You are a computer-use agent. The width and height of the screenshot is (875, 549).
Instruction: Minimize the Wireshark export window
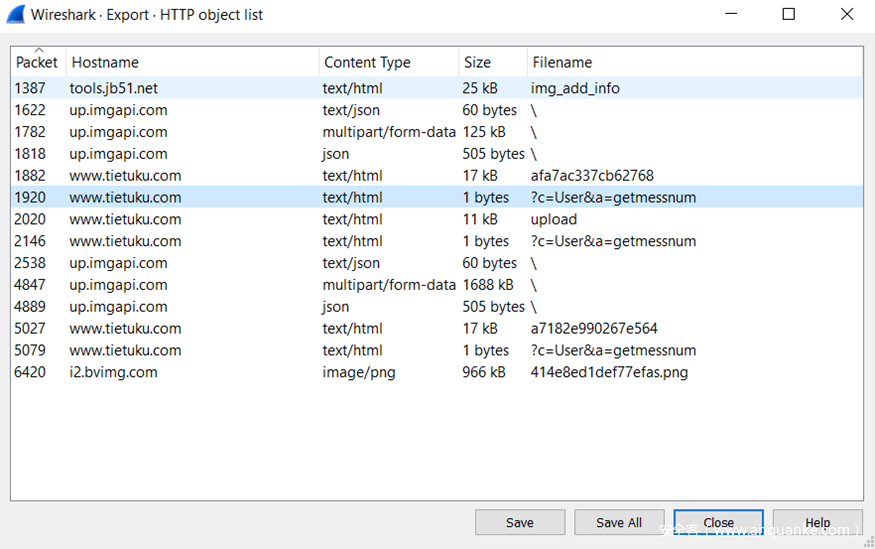point(731,14)
